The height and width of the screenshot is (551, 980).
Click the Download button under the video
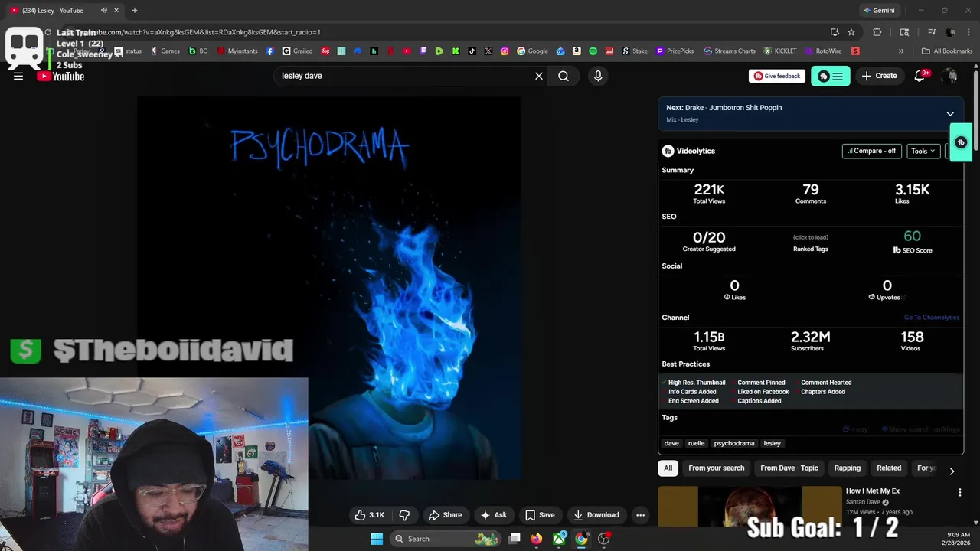(x=596, y=515)
